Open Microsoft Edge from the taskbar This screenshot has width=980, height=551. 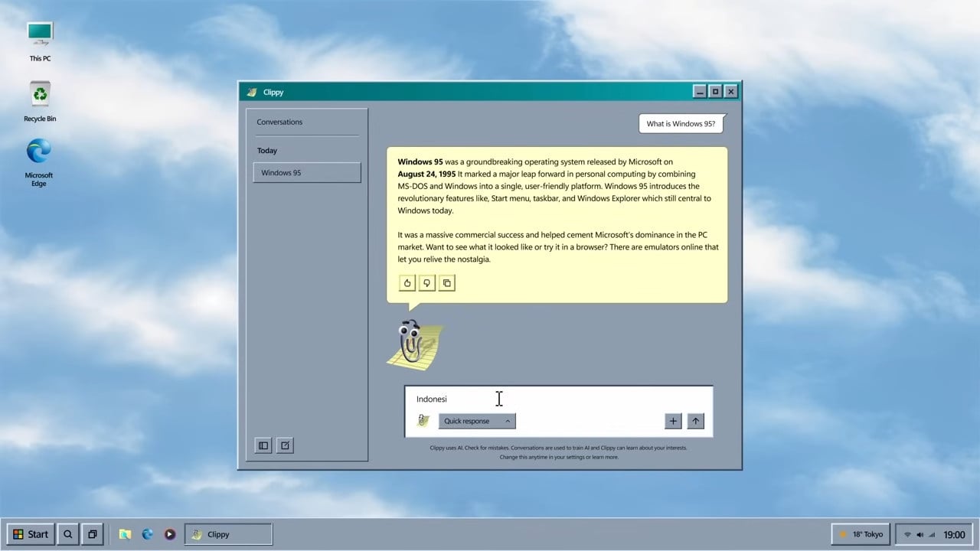pos(147,534)
